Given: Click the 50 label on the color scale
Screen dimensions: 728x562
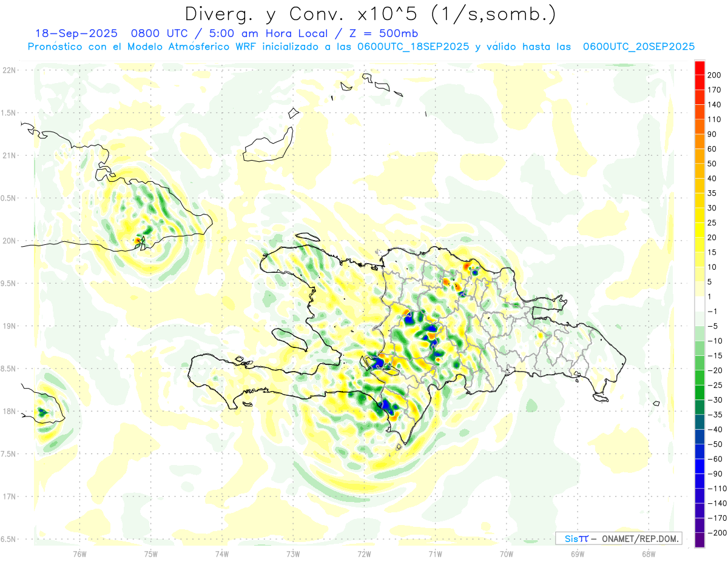Looking at the screenshot, I should [712, 164].
